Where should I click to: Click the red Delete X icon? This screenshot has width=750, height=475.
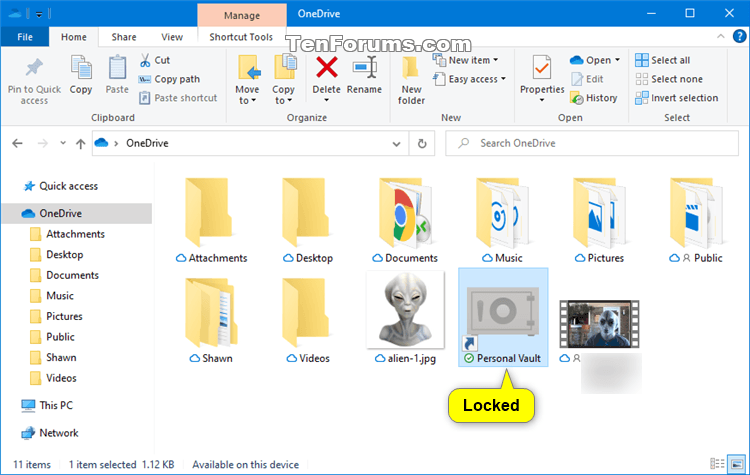(x=327, y=67)
